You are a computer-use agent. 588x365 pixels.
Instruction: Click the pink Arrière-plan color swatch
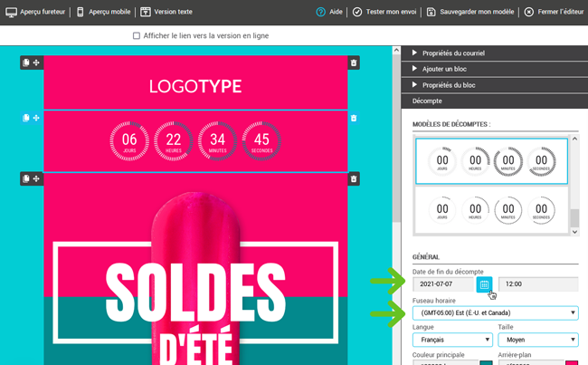point(572,363)
